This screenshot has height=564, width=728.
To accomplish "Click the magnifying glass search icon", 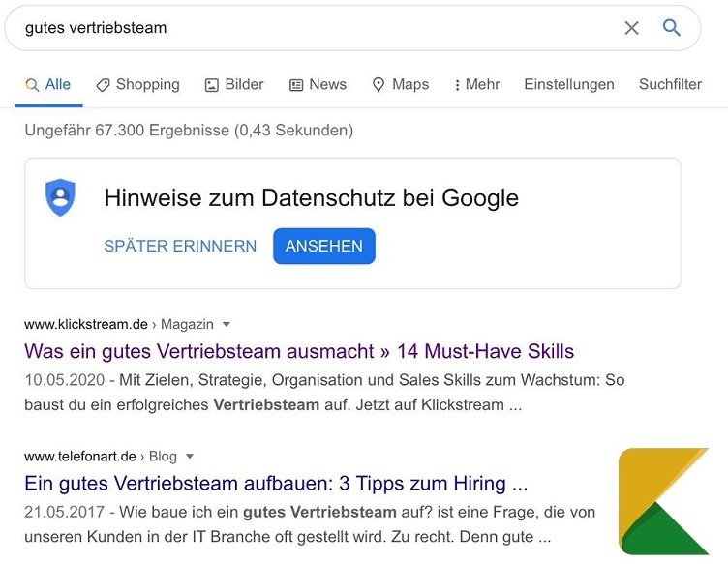I will point(671,28).
